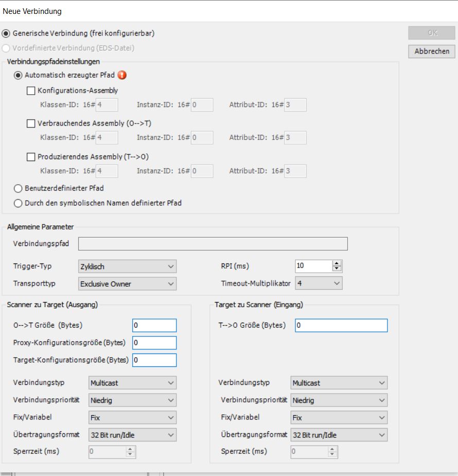458x476 pixels.
Task: Decrease Scanner zu Target Sperrzeit stepper
Action: (x=130, y=454)
